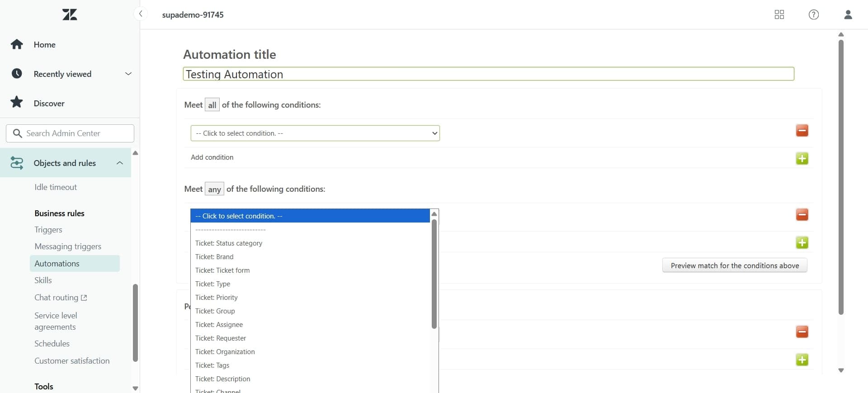Choose 'Ticket: Requester' option

pyautogui.click(x=221, y=338)
